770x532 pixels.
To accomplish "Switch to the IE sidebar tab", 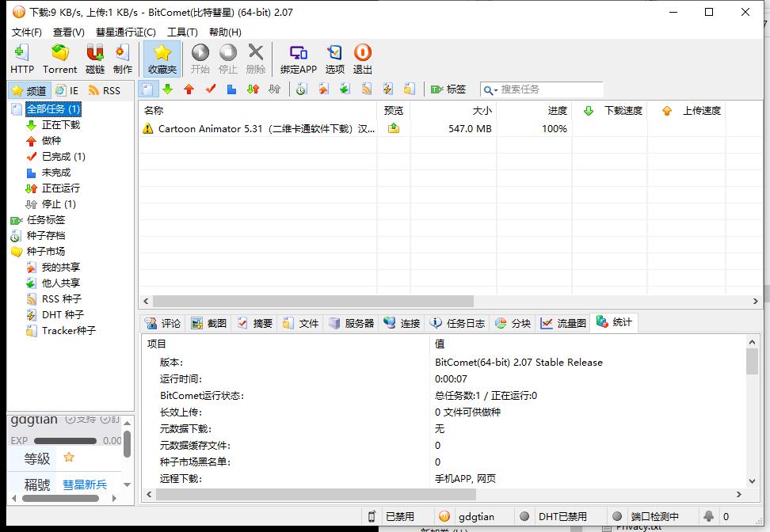I will (x=67, y=91).
